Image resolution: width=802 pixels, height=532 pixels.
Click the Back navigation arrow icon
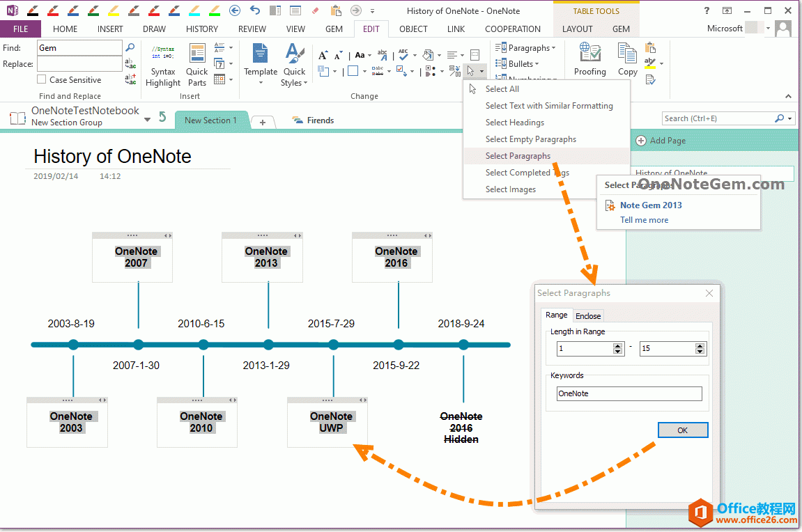pyautogui.click(x=235, y=10)
